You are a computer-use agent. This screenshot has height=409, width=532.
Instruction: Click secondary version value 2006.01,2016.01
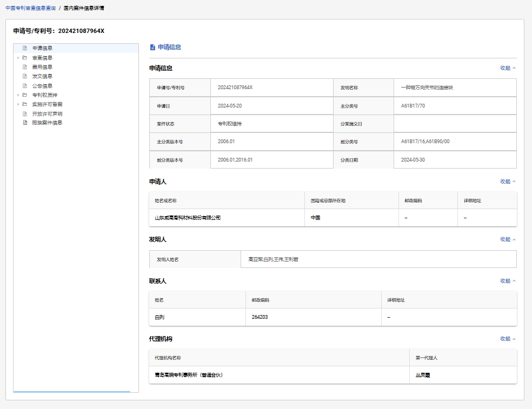coord(235,160)
